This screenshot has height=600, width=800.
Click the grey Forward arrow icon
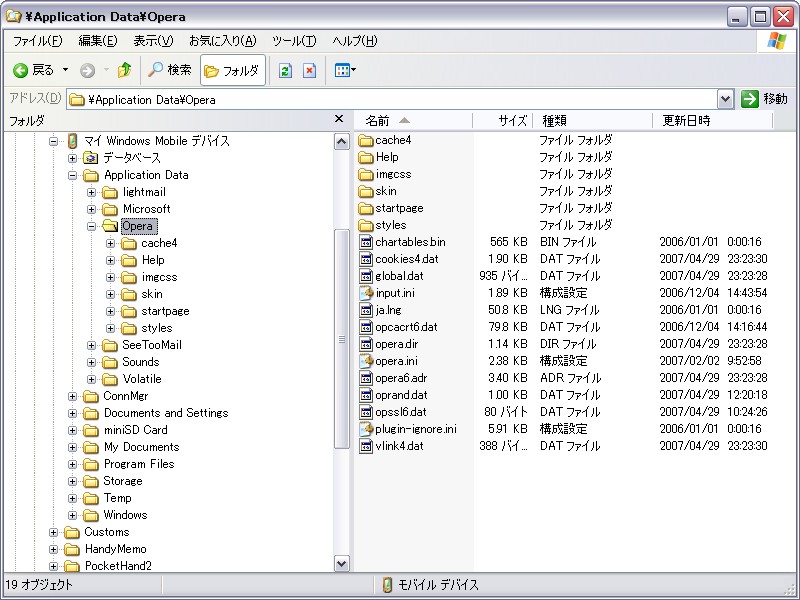87,70
